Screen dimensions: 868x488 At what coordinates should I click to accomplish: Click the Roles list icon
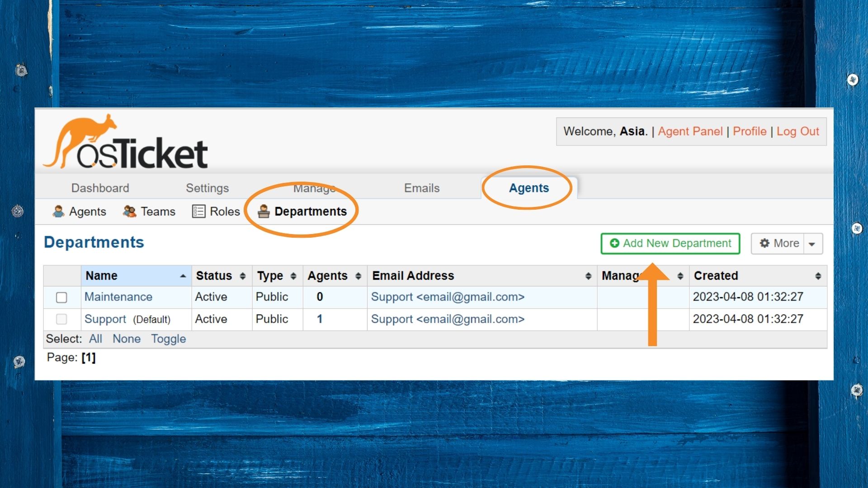click(198, 211)
